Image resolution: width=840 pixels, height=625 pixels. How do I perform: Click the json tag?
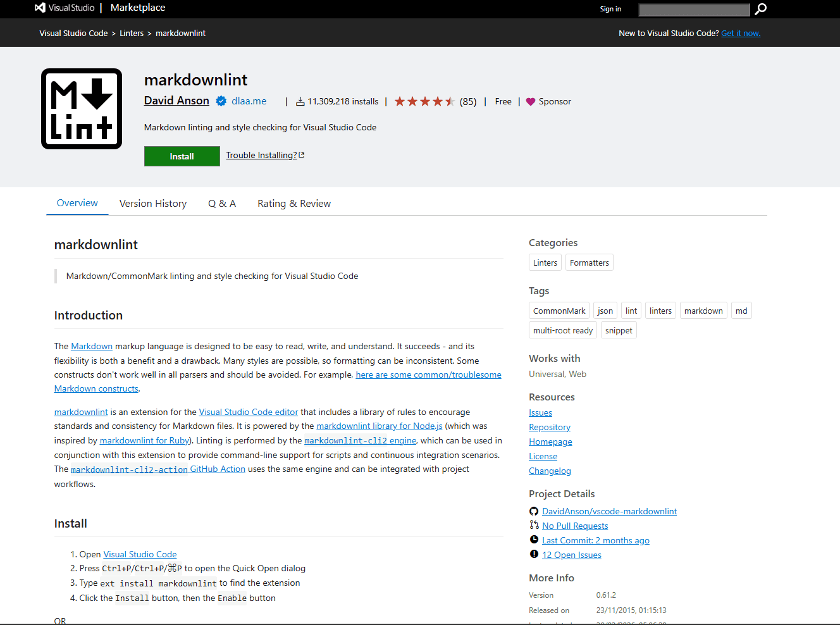pos(605,311)
